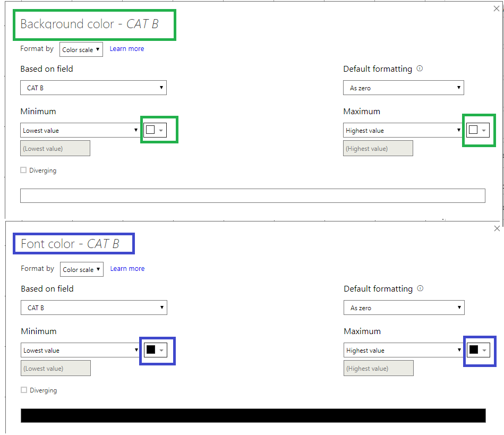
Task: Open Maximum Highest value dropdown in Font color dialog
Action: click(404, 350)
